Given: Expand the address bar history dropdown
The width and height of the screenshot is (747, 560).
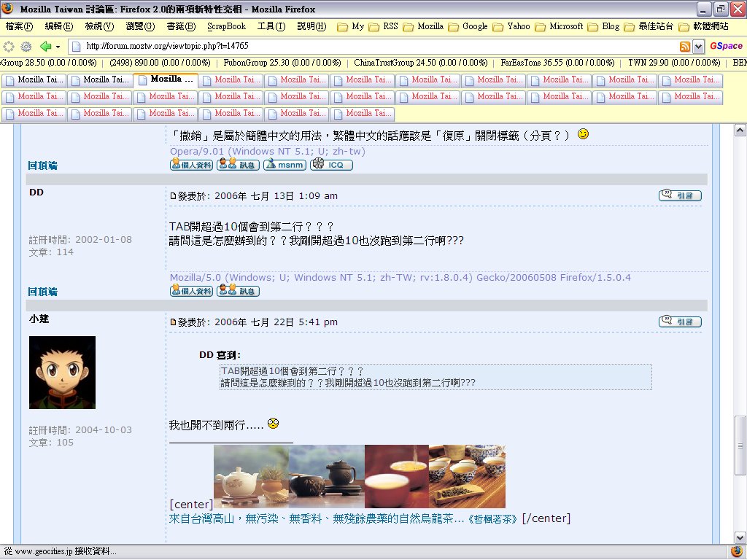Looking at the screenshot, I should [x=698, y=46].
